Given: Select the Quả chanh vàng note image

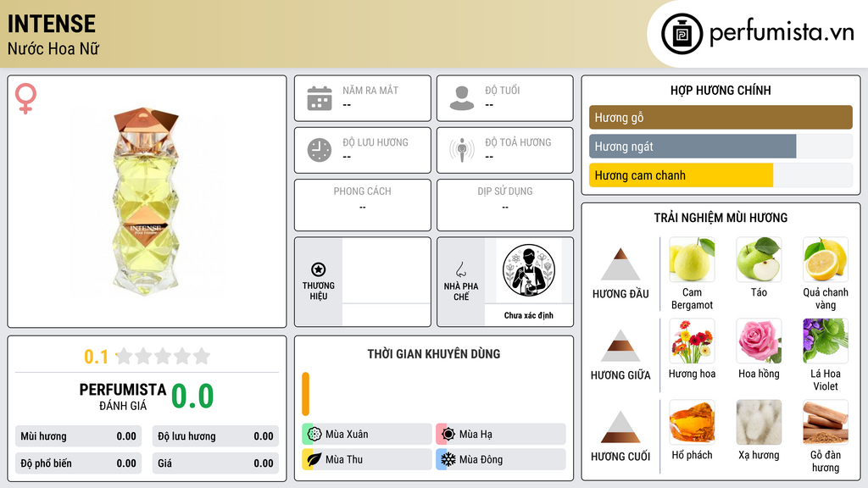Looking at the screenshot, I should click(x=826, y=259).
